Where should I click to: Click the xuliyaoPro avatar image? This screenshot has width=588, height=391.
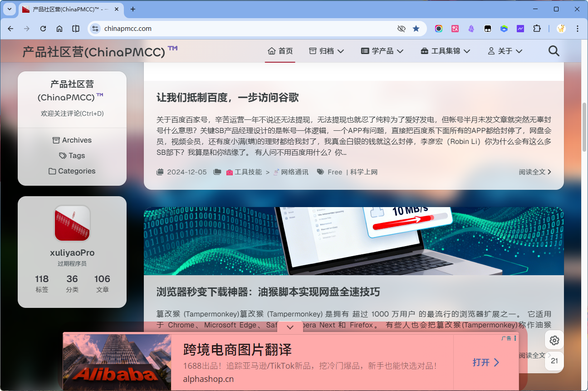pyautogui.click(x=72, y=223)
